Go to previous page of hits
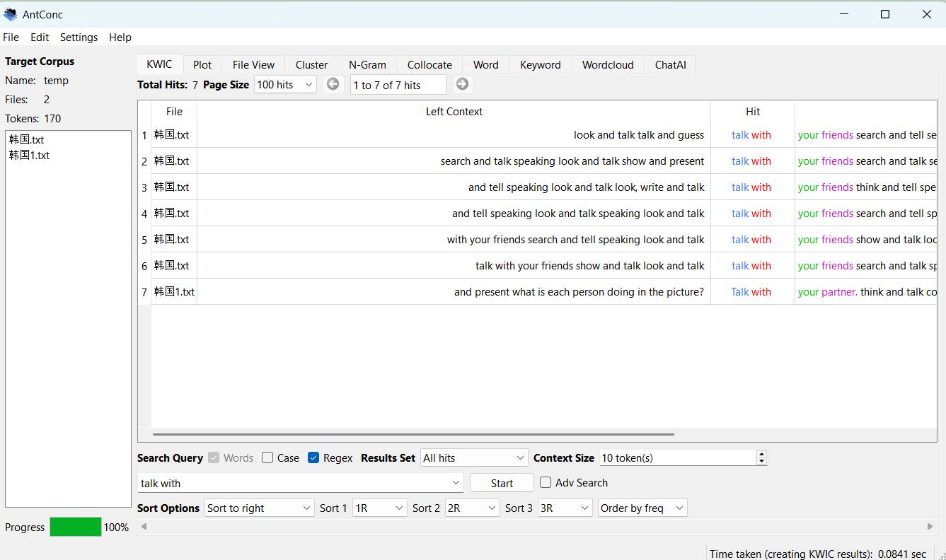This screenshot has height=560, width=946. point(333,84)
